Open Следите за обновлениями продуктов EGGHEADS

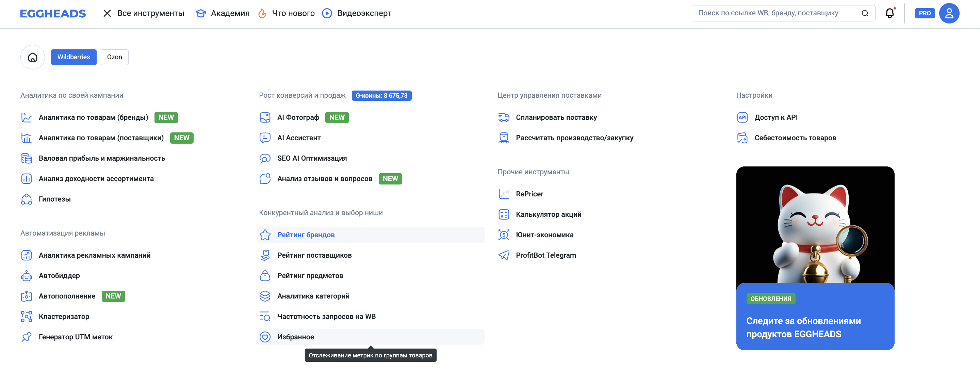[803, 327]
